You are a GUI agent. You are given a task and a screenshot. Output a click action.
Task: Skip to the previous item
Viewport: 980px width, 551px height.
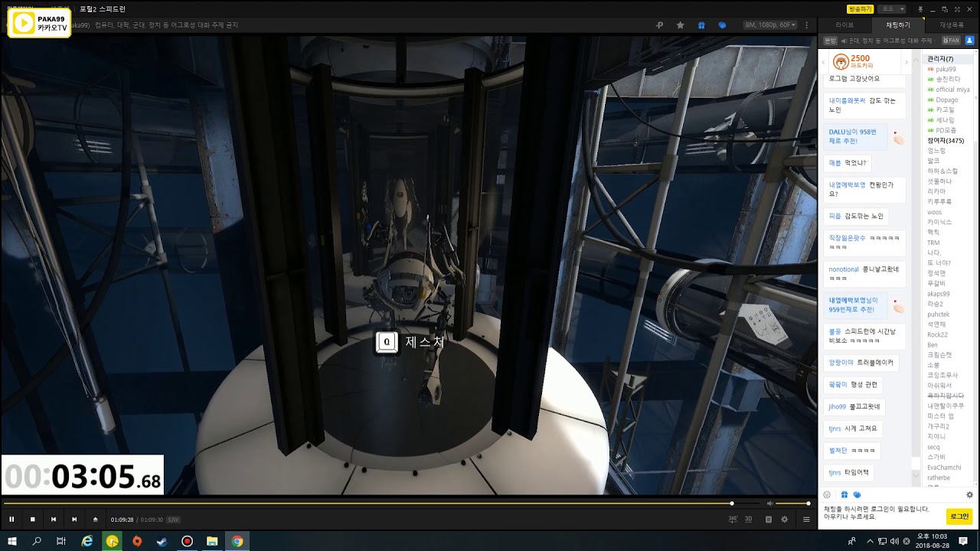point(54,519)
